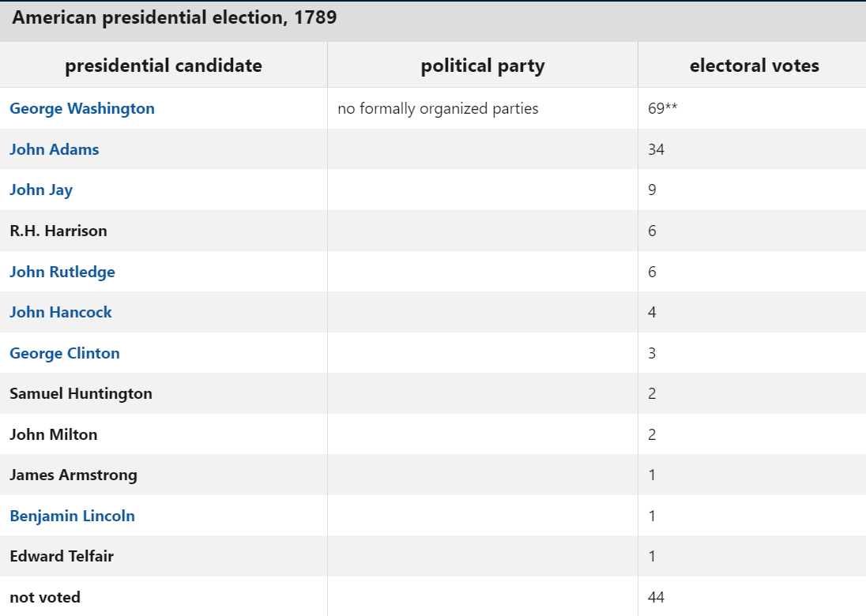The image size is (866, 616).
Task: Click the table title American presidential election, 1789
Action: point(175,17)
